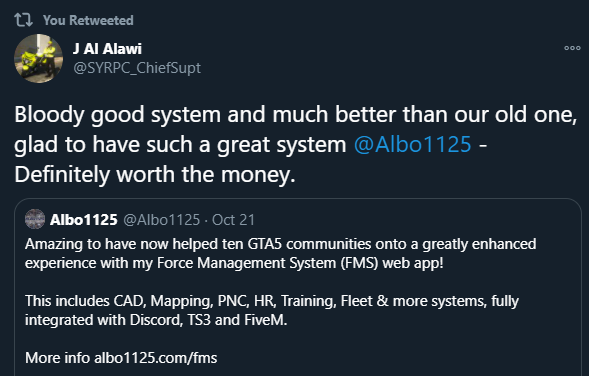Open J Al Alawi's profile picture
Image resolution: width=589 pixels, height=376 pixels.
point(38,59)
